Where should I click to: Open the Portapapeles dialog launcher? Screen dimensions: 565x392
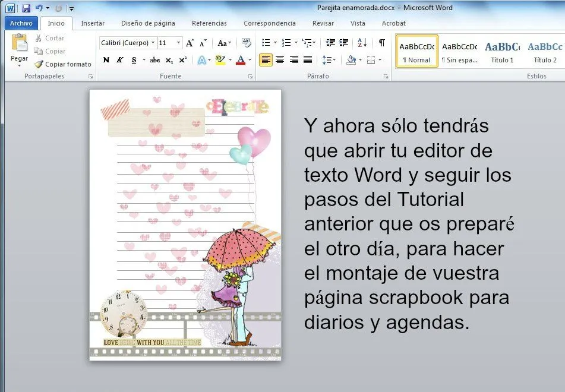91,77
